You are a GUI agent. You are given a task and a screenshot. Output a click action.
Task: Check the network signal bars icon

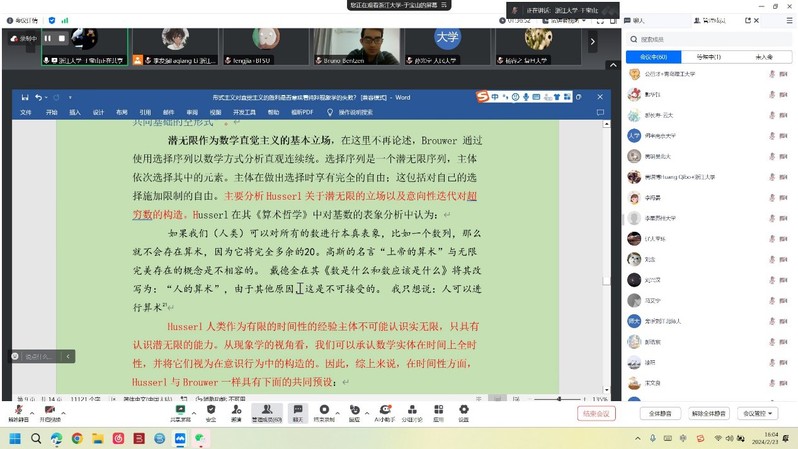click(65, 20)
